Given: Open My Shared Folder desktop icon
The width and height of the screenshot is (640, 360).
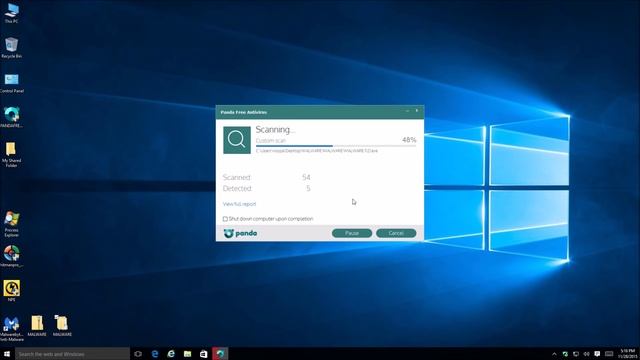Looking at the screenshot, I should pos(11,154).
